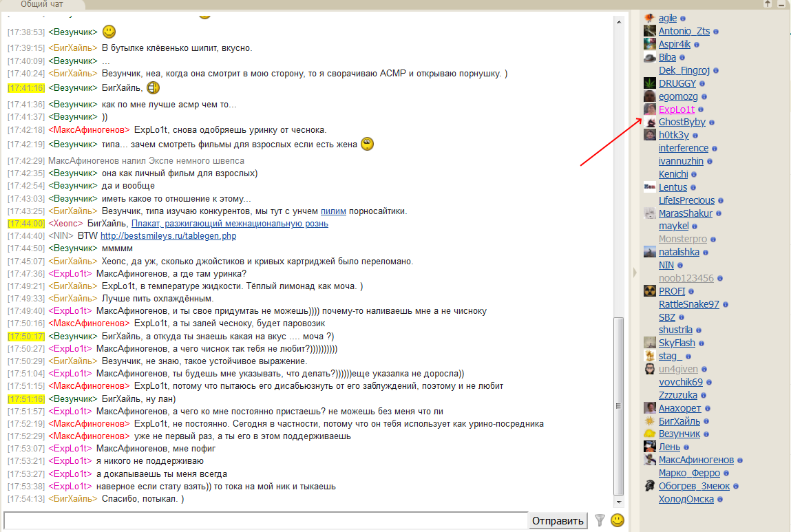
Task: Click the funnel filter icon near Отправить
Action: 600,520
